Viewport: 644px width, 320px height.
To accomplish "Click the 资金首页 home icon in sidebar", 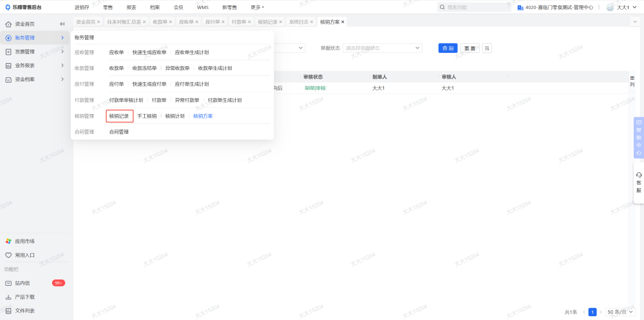I will point(8,24).
